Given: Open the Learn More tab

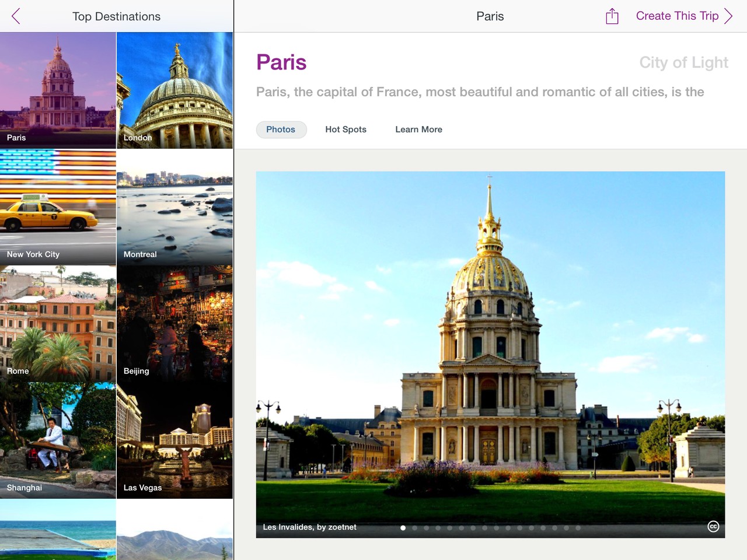Looking at the screenshot, I should [x=419, y=129].
